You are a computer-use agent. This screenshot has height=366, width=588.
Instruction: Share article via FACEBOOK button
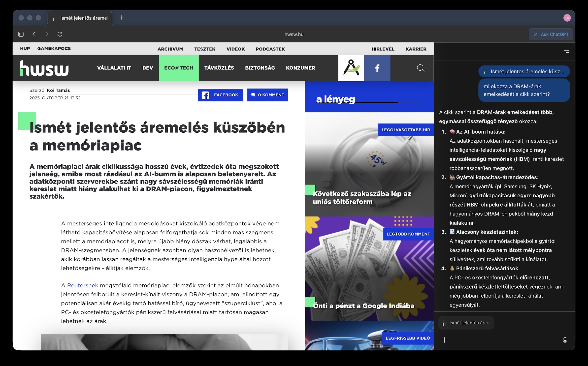pos(220,95)
